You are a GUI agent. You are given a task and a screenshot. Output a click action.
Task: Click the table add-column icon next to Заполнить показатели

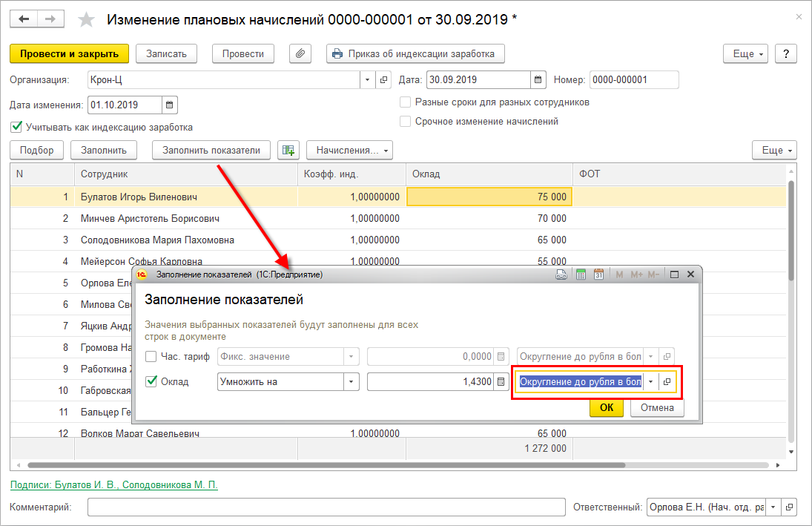[x=288, y=150]
